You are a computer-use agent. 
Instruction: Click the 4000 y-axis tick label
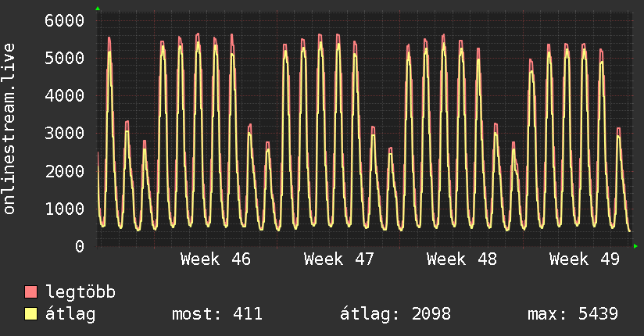(x=65, y=95)
